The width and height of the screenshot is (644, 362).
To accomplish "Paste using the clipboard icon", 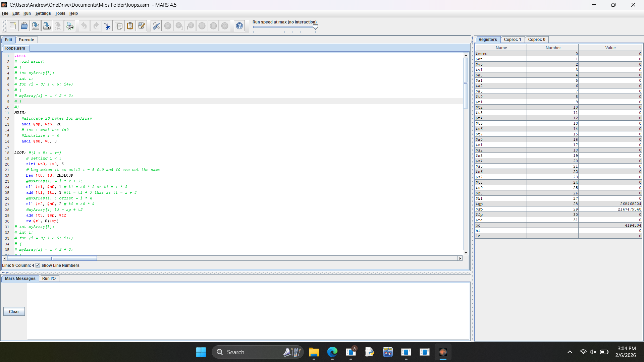I will (130, 26).
